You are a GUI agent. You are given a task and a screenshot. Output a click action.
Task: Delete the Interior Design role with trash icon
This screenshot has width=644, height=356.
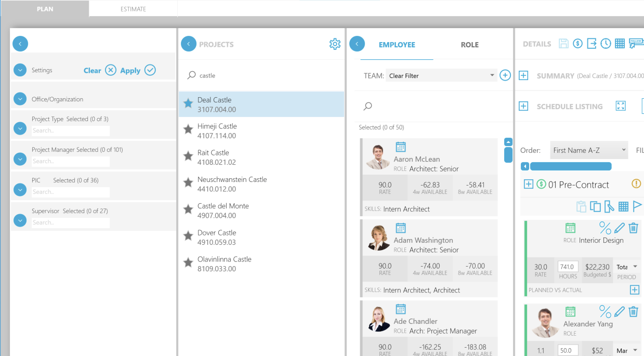[x=633, y=228]
